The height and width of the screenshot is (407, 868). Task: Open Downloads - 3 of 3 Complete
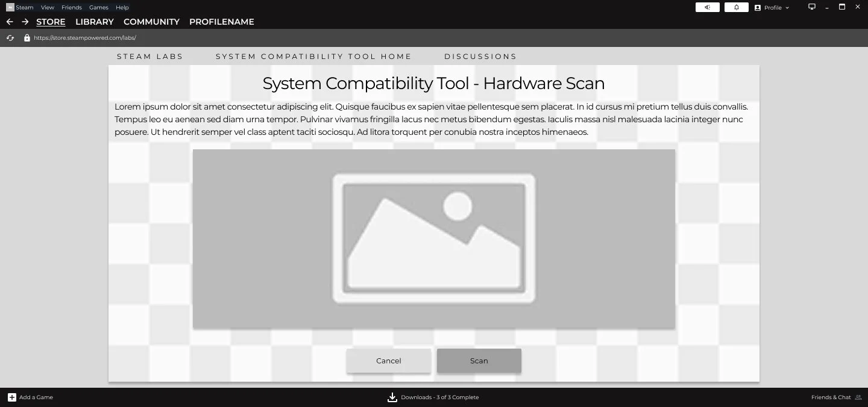click(x=440, y=397)
